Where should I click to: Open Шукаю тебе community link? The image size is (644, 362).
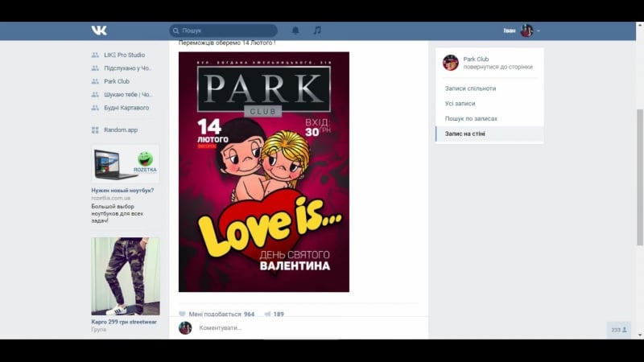pyautogui.click(x=128, y=94)
